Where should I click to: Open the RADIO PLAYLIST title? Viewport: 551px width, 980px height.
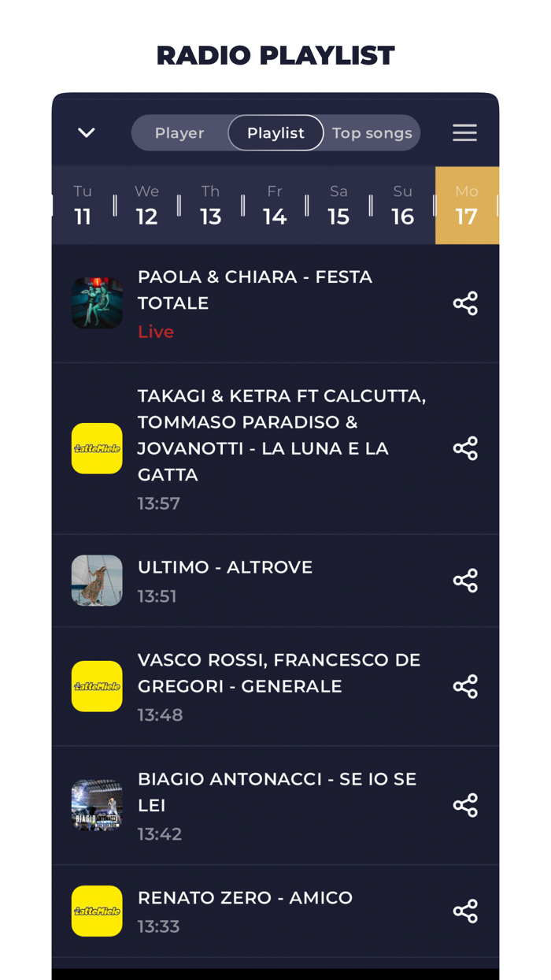(x=275, y=55)
